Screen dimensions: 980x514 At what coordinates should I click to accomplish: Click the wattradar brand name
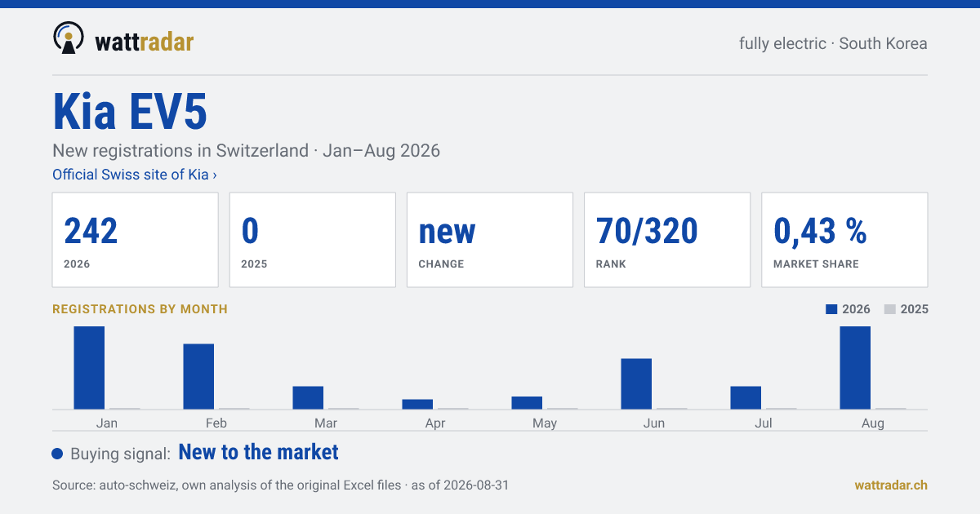[x=145, y=41]
